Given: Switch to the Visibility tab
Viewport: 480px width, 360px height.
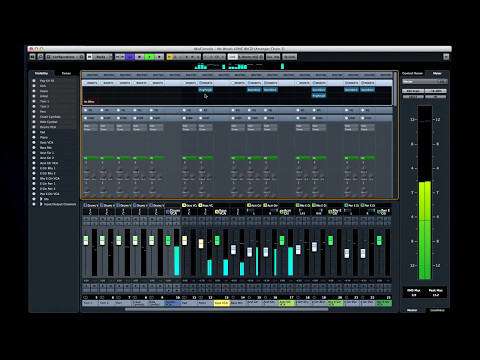Looking at the screenshot, I should click(x=41, y=73).
